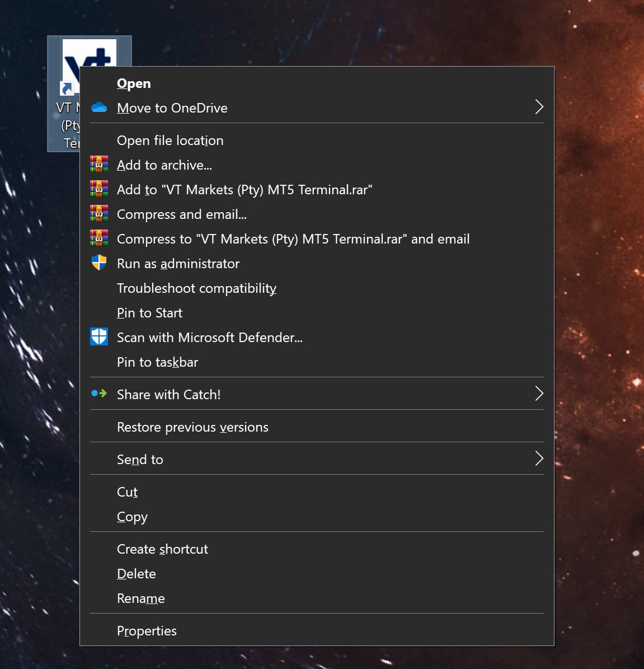
Task: Select Troubleshoot compatibility
Action: point(317,288)
